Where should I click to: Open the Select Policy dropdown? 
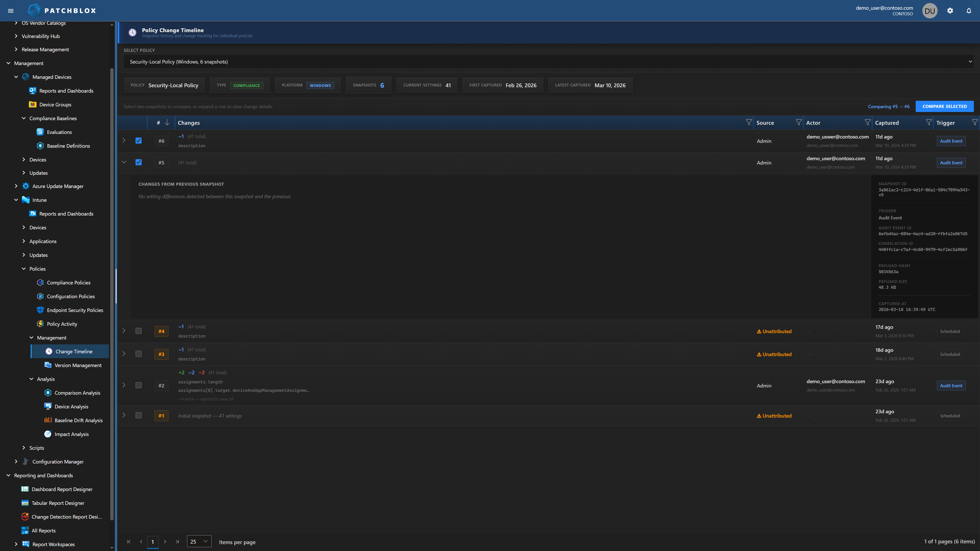(x=548, y=61)
